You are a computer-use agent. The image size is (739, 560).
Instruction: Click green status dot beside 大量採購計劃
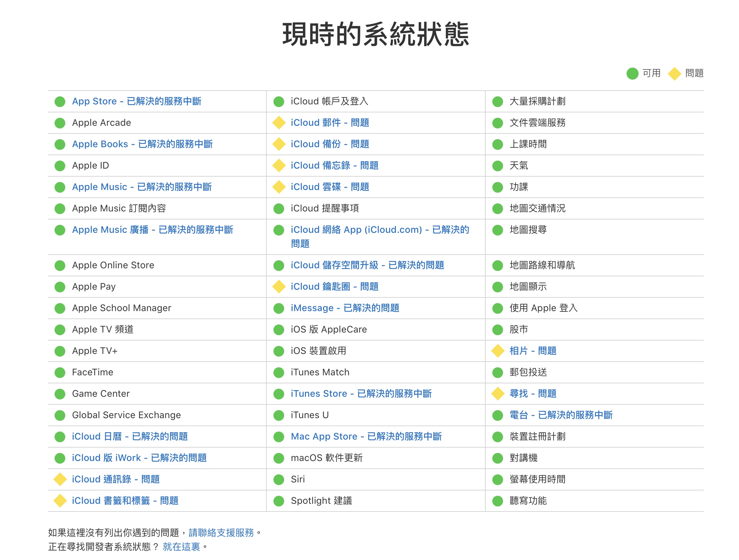[x=498, y=102]
